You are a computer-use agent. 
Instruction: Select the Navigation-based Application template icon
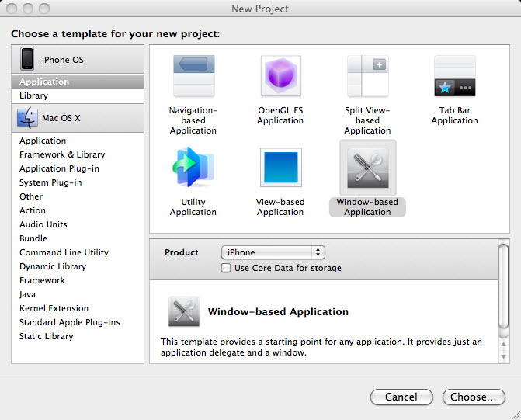[x=193, y=76]
